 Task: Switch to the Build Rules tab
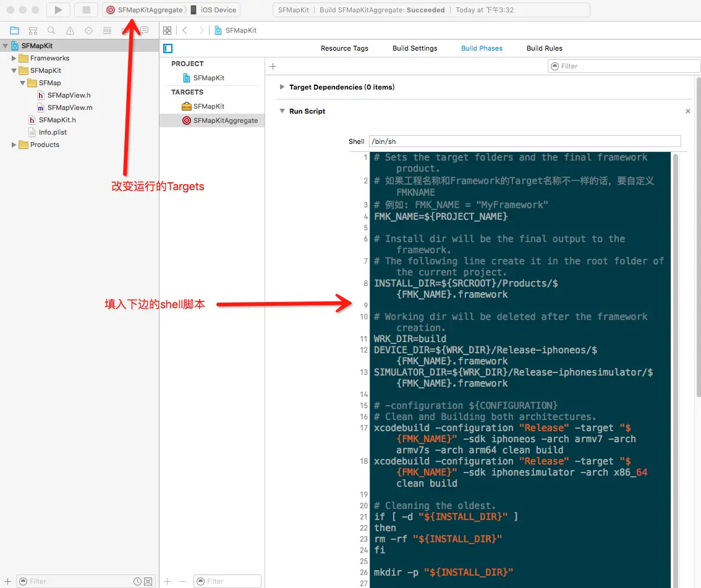(544, 48)
